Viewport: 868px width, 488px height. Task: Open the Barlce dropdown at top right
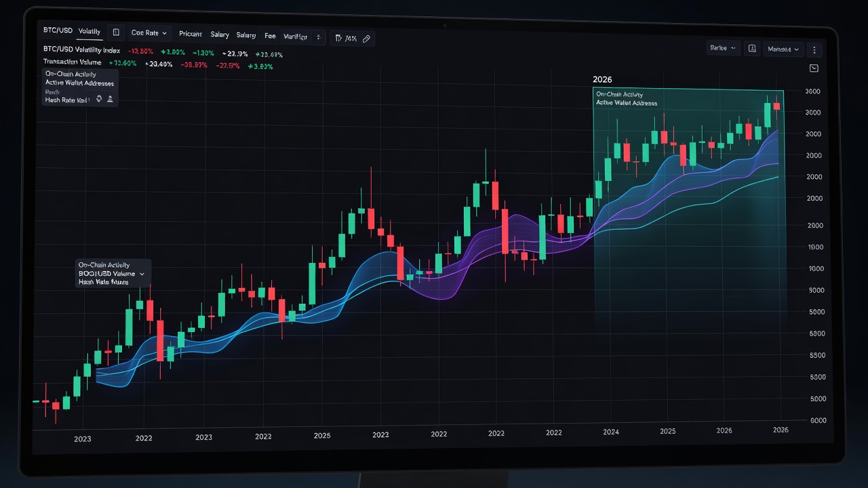(x=722, y=48)
